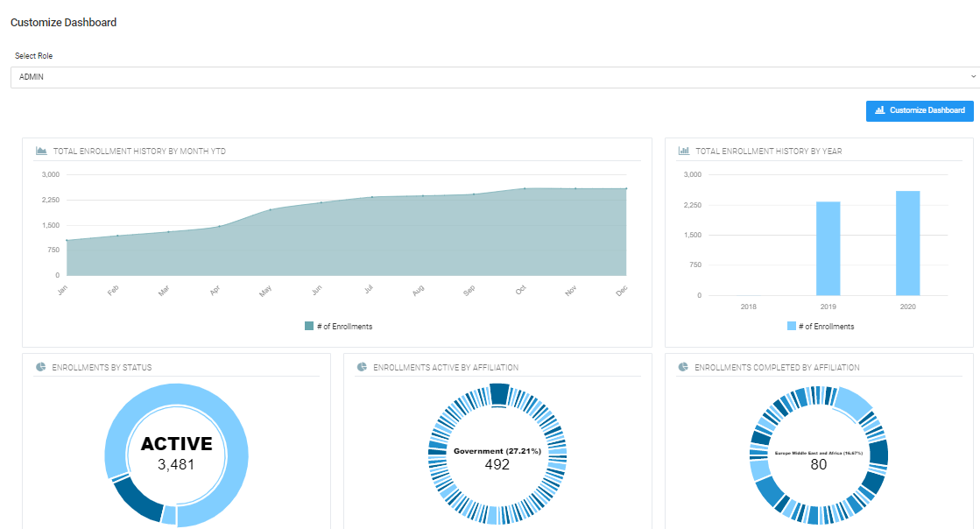Click the pie icon on Enrollments Completed by Affiliation

pos(682,367)
